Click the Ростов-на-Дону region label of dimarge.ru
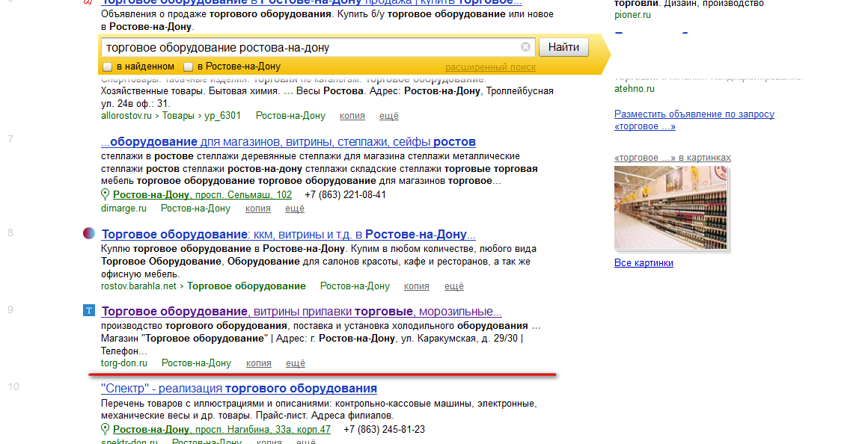This screenshot has width=868, height=444. click(x=195, y=209)
